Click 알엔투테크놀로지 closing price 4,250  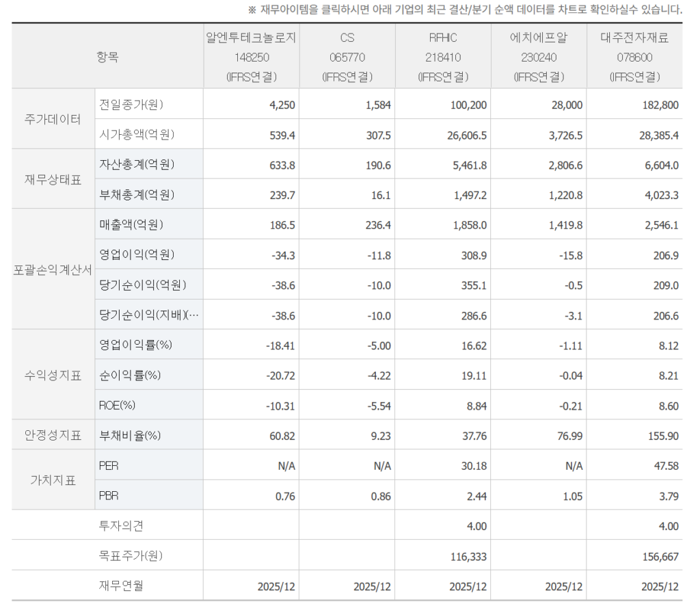tap(282, 105)
